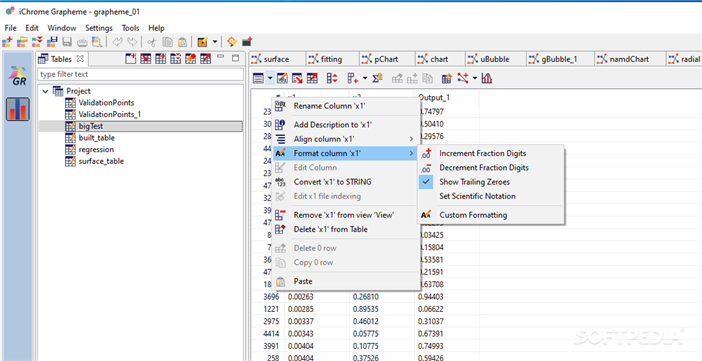Viewport: 702px width, 361px height.
Task: Select Convert 'x1' to STRING
Action: (346, 182)
